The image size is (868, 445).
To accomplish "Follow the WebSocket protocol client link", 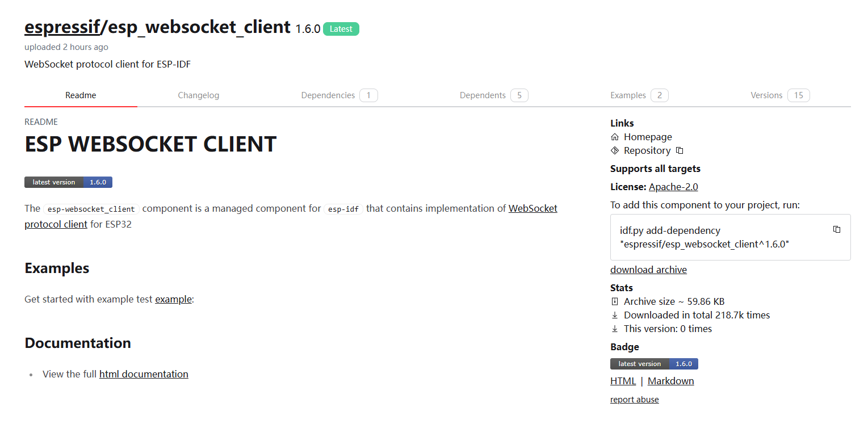I will click(x=532, y=208).
